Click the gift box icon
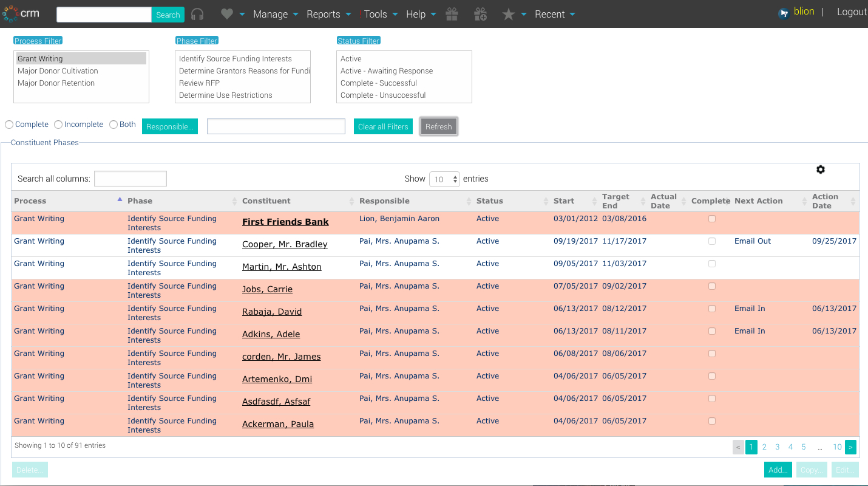The height and width of the screenshot is (486, 868). click(451, 14)
